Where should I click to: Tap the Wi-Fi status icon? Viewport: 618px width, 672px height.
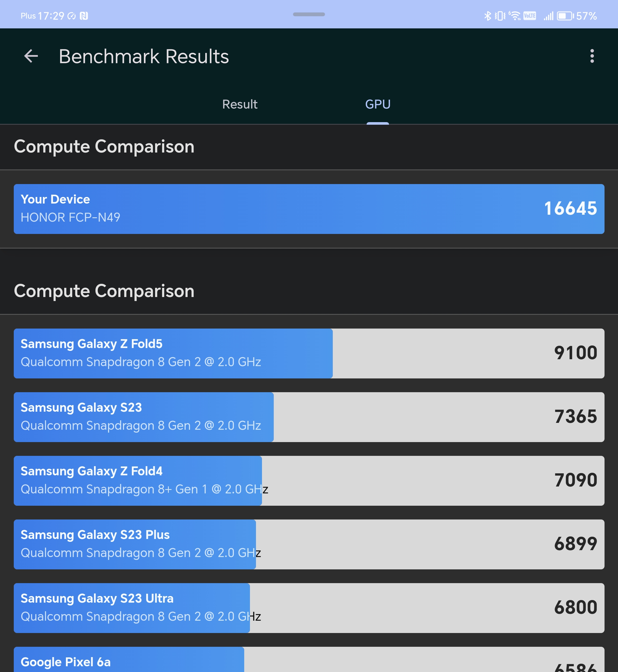pos(515,16)
